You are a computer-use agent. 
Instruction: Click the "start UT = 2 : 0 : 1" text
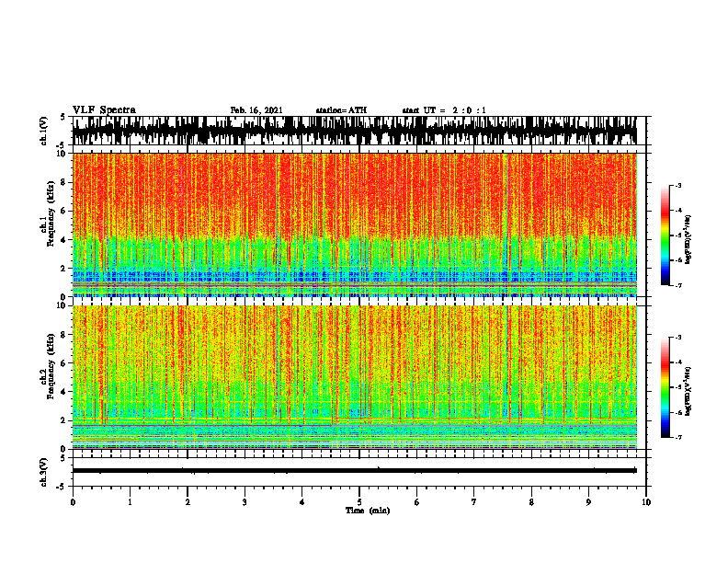coord(444,110)
